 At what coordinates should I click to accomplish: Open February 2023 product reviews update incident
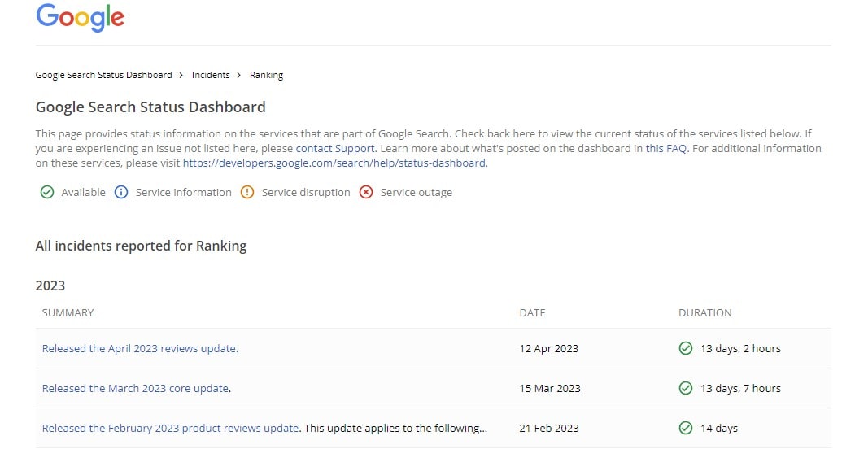click(171, 428)
